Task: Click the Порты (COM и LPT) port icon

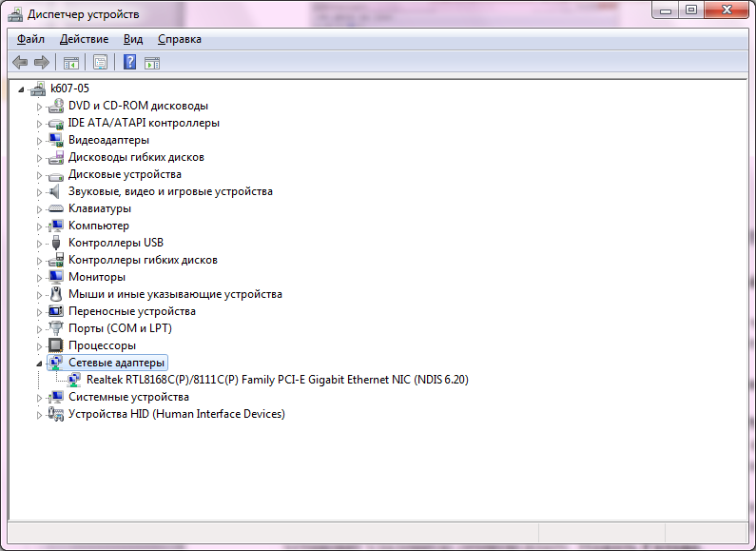Action: pyautogui.click(x=56, y=328)
